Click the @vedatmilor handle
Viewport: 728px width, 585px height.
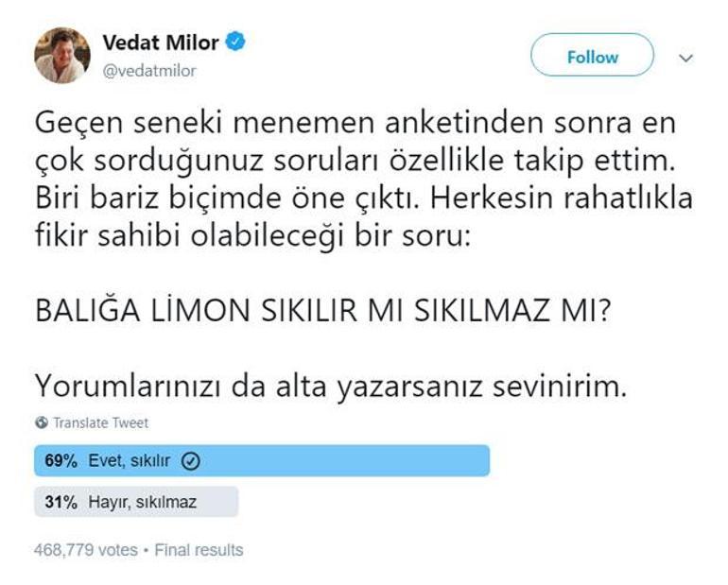pos(148,71)
